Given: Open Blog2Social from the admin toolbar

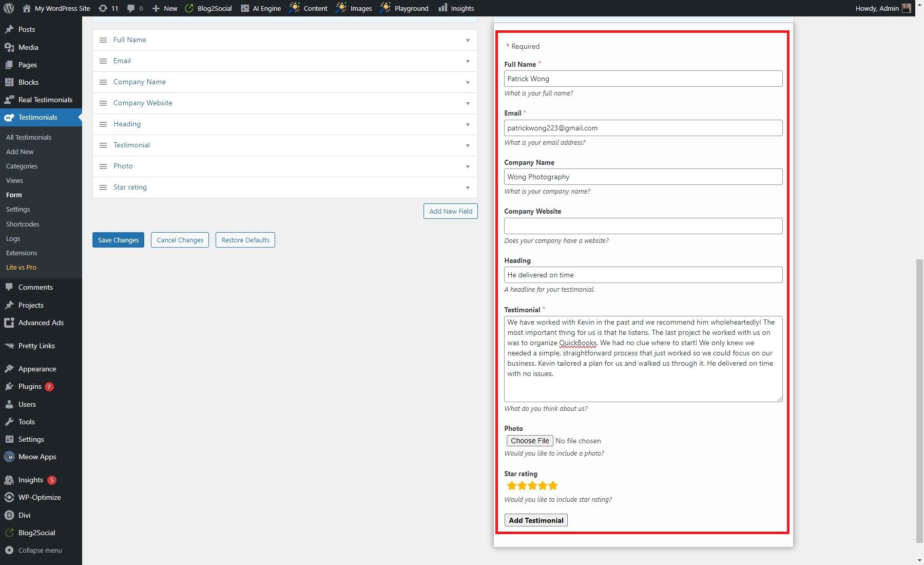Looking at the screenshot, I should click(x=207, y=8).
